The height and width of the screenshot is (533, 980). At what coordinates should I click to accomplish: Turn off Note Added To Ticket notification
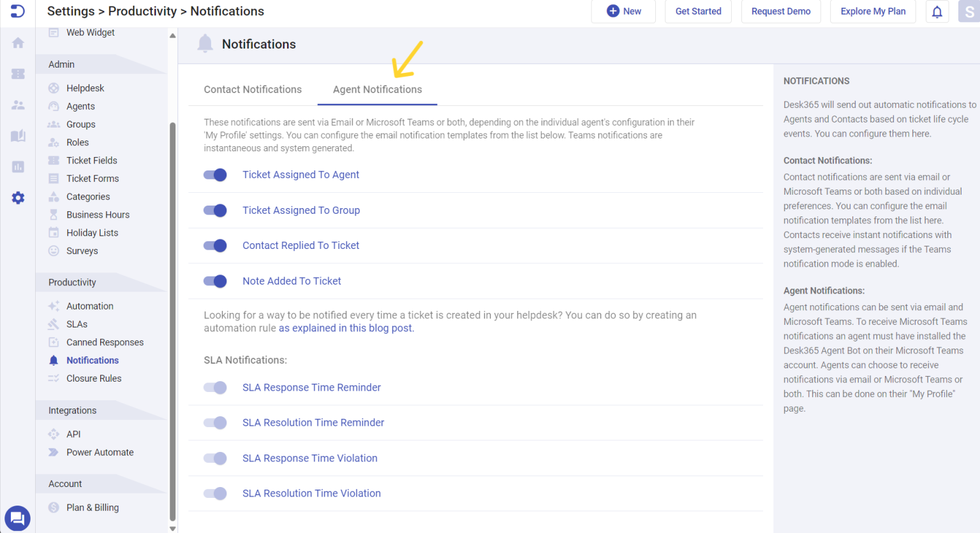coord(215,281)
